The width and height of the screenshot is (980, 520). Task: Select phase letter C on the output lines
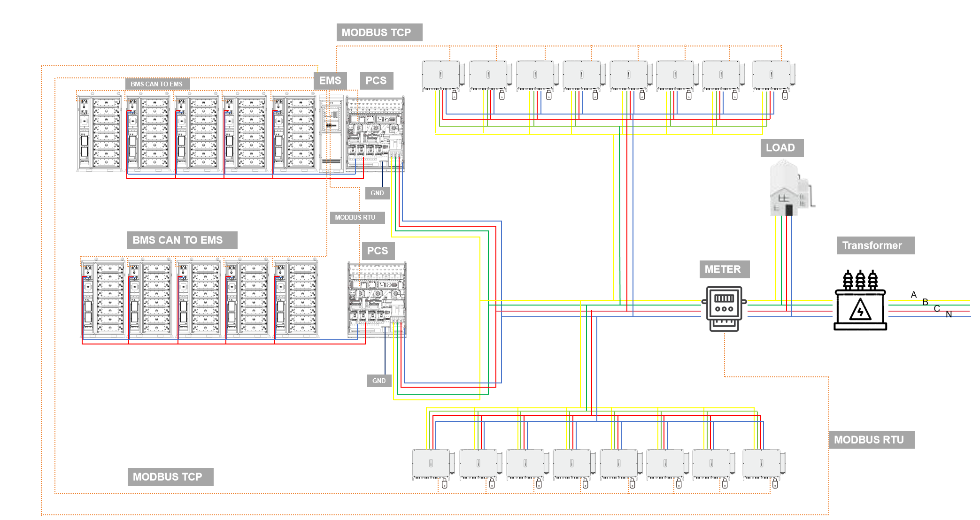tap(937, 308)
